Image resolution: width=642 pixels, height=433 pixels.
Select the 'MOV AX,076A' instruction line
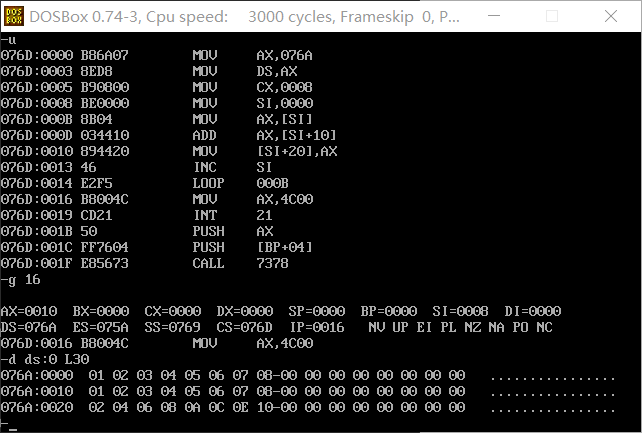157,55
